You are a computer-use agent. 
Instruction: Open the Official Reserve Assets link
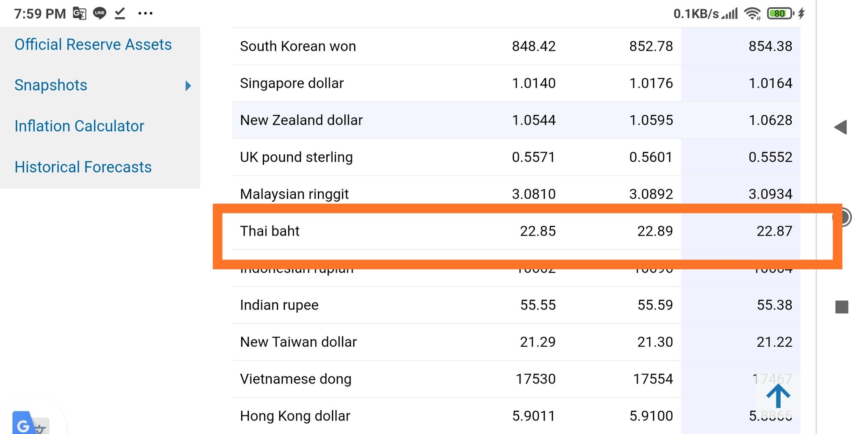click(x=93, y=45)
